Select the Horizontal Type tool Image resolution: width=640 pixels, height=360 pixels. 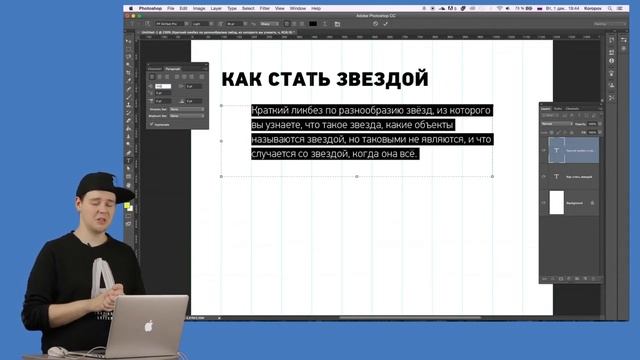pyautogui.click(x=129, y=160)
